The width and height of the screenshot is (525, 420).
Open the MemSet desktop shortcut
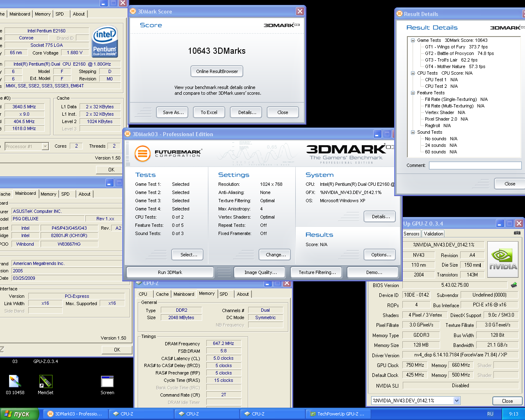coord(46,385)
